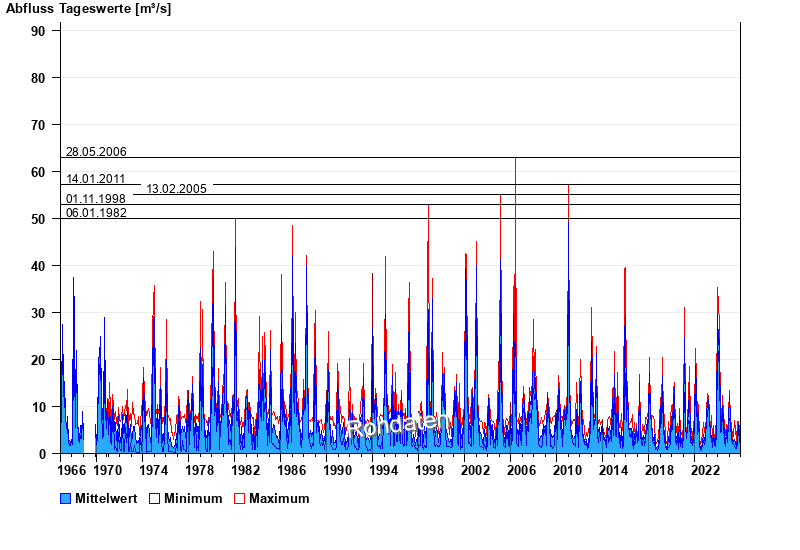Select the Maximum legend label
The width and height of the screenshot is (800, 550).
[279, 498]
